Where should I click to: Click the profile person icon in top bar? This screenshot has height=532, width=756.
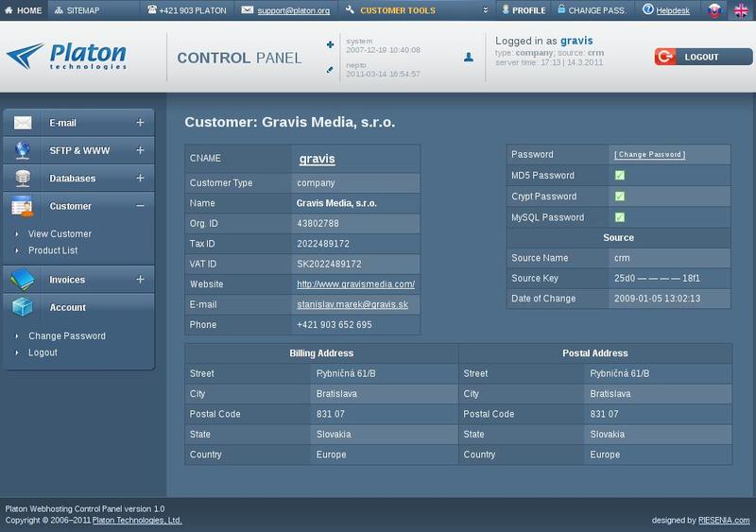click(506, 9)
